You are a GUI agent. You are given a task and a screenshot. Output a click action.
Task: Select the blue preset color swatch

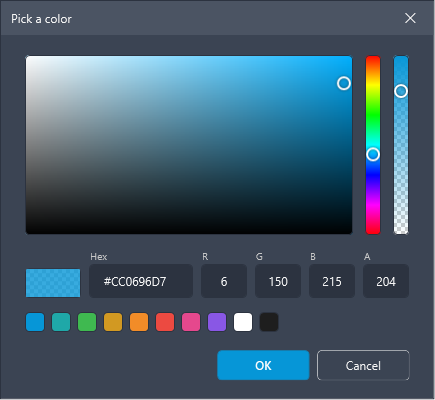35,322
